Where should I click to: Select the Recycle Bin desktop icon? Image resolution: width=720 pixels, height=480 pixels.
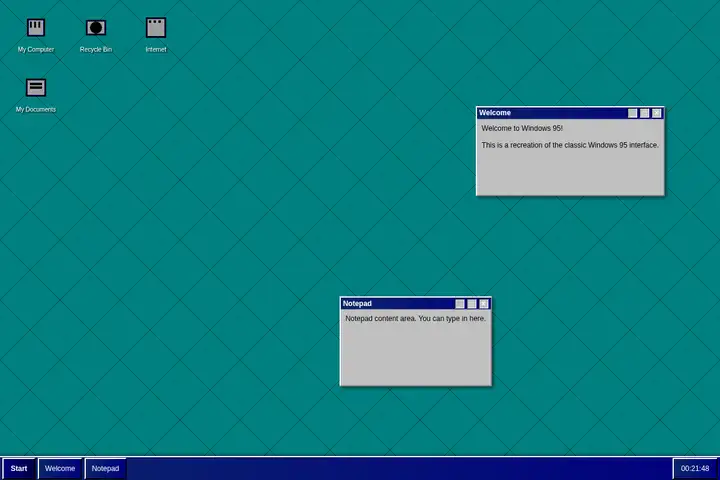pos(96,35)
